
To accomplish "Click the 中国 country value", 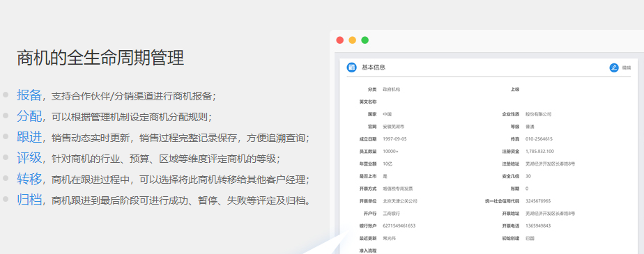I will point(387,115).
